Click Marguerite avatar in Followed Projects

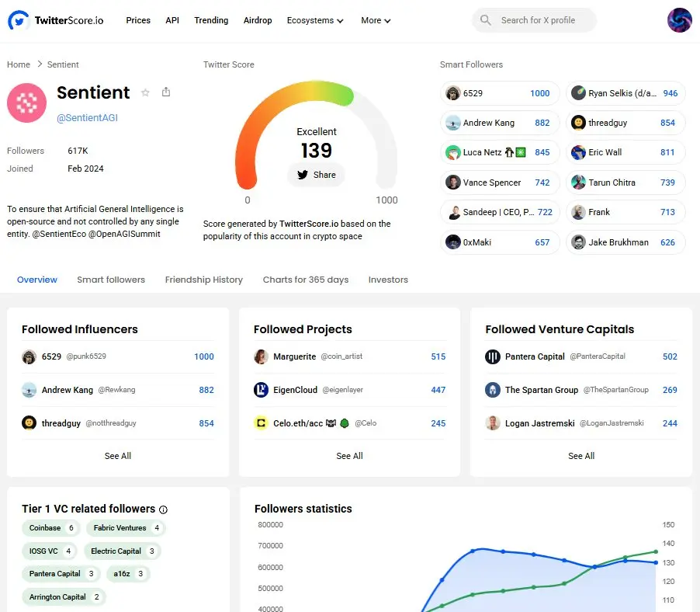(x=262, y=356)
